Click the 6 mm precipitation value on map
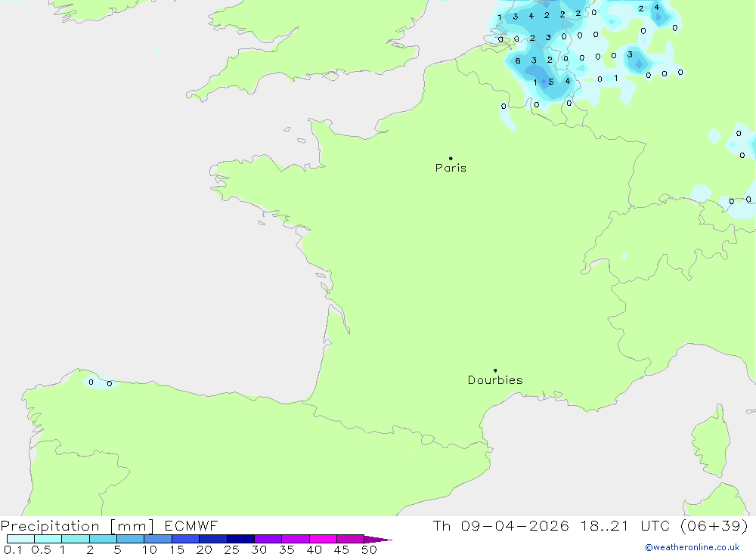This screenshot has width=756, height=554. tap(518, 61)
